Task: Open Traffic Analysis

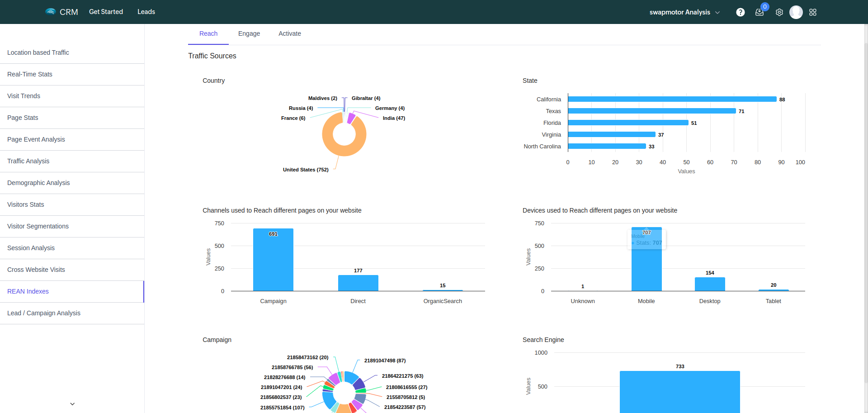Action: tap(72, 161)
